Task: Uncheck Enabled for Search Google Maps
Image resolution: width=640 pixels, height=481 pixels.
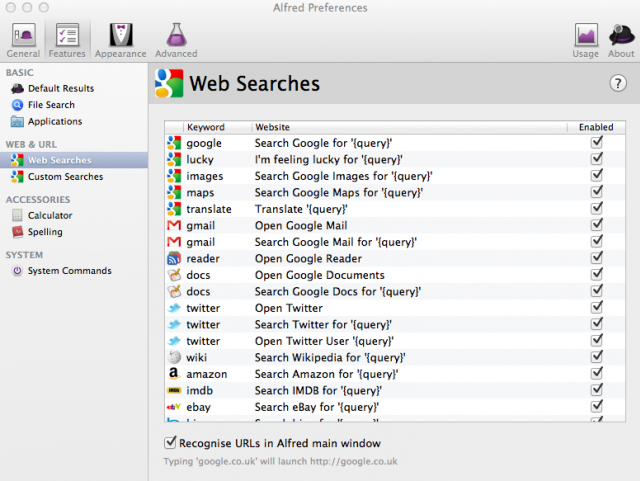Action: 597,192
